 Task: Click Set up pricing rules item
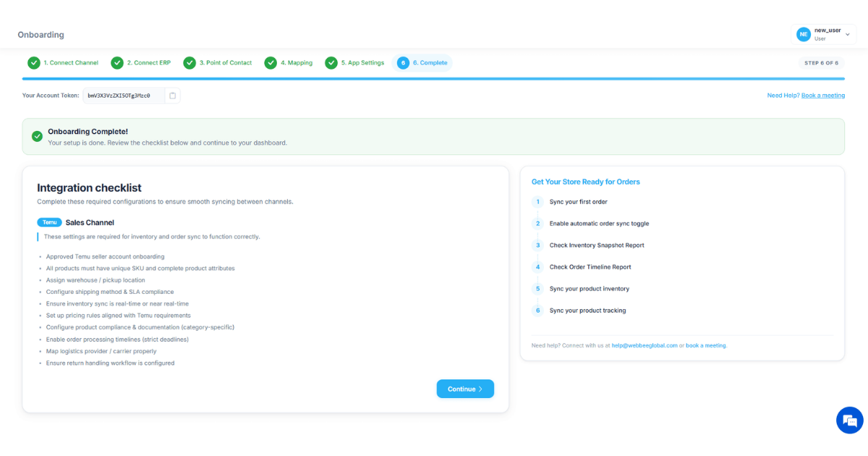click(119, 316)
